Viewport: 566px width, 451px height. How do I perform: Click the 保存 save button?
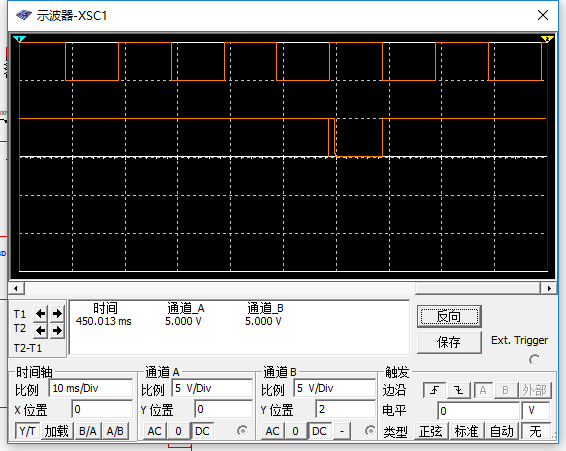tap(449, 342)
